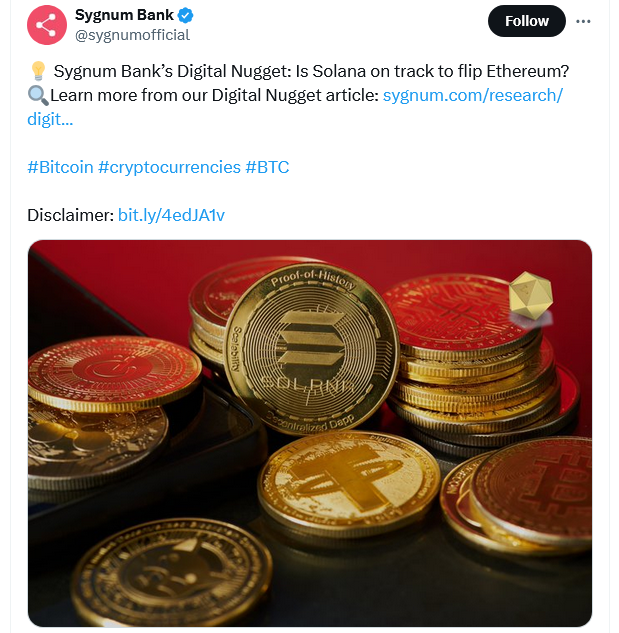Visit the @sygnumofficial handle
619x633 pixels.
[132, 35]
